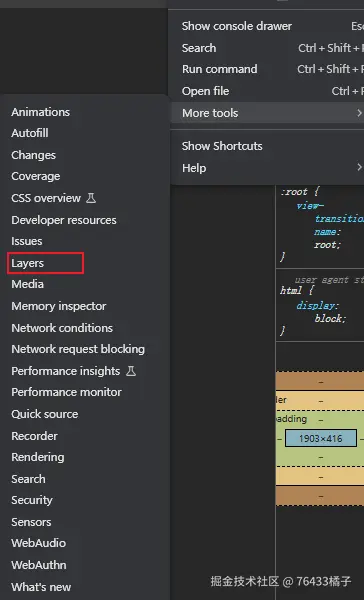Click the padding label in box model
Image resolution: width=364 pixels, height=600 pixels.
291,419
